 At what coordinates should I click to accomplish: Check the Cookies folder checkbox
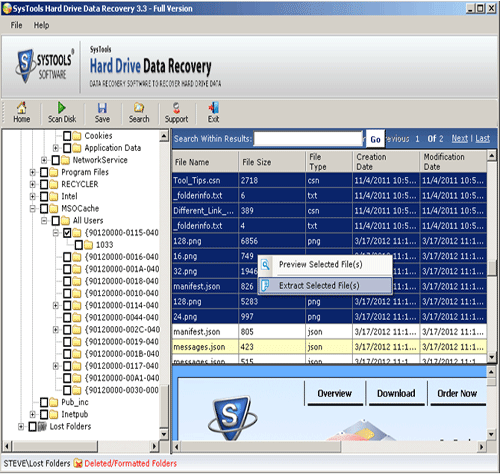(x=67, y=136)
